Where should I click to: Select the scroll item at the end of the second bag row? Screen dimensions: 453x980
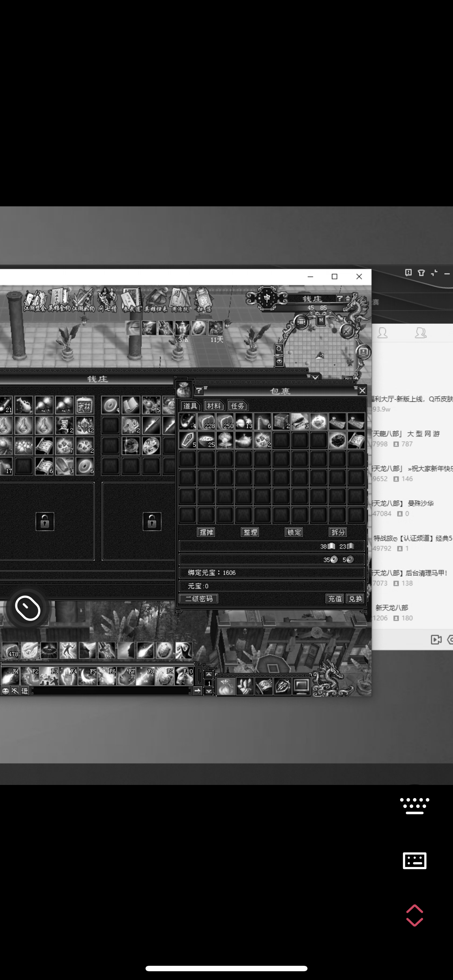click(x=356, y=440)
